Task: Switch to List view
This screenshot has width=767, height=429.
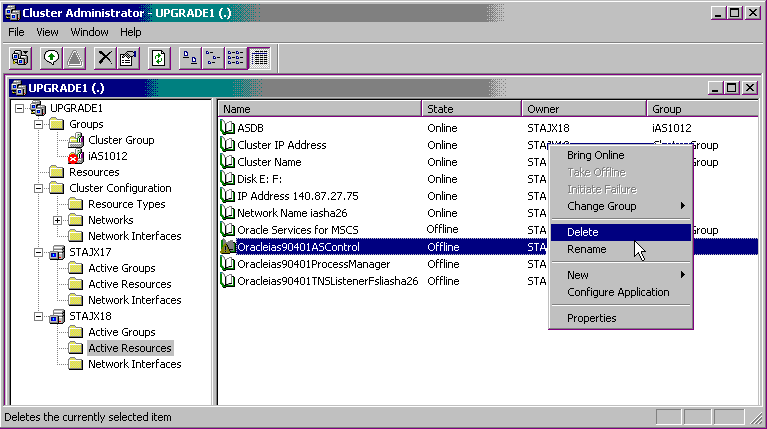Action: (236, 58)
